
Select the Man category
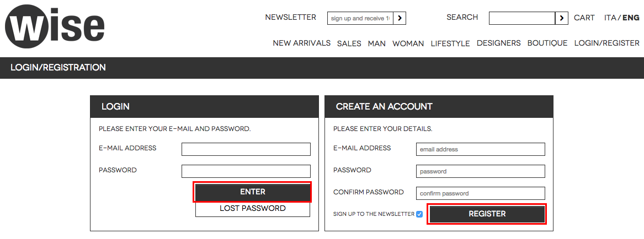click(x=376, y=44)
